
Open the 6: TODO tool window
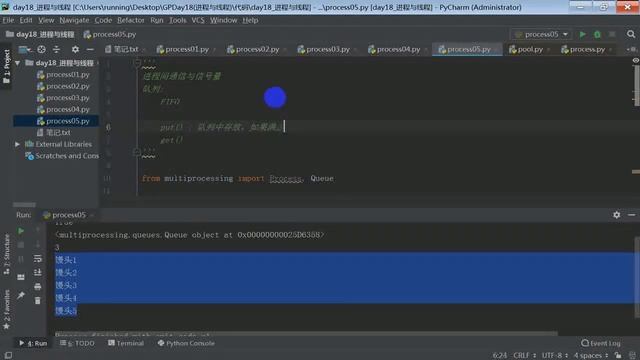[77, 343]
